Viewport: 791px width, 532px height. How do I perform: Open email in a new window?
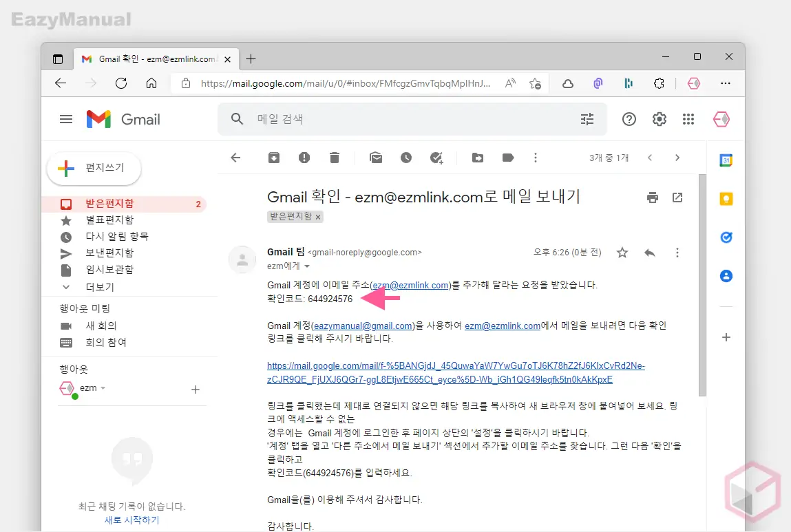pos(677,197)
